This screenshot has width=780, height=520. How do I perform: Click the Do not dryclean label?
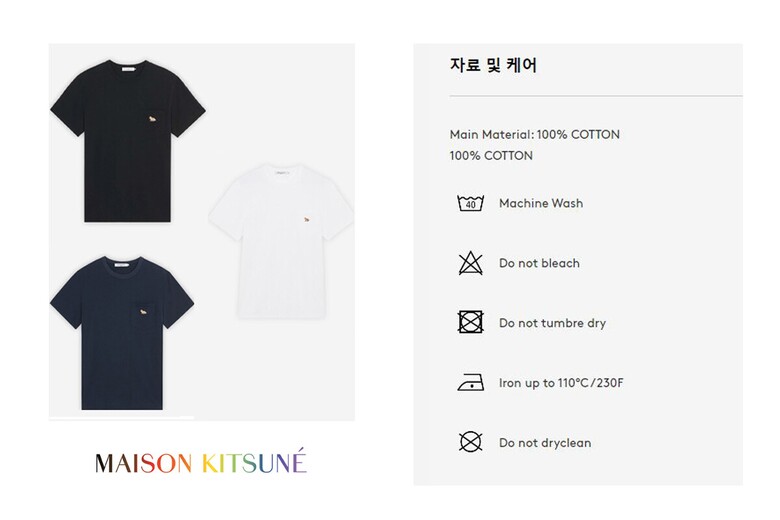point(545,443)
